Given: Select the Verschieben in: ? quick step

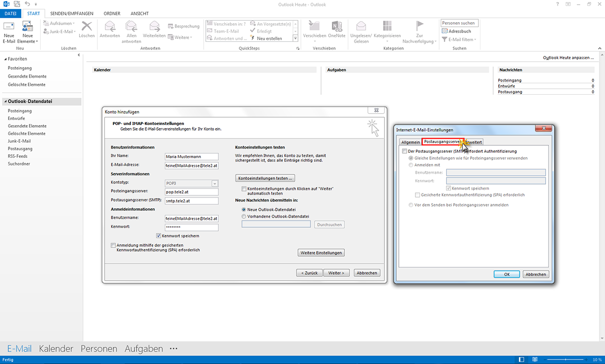Looking at the screenshot, I should click(226, 24).
